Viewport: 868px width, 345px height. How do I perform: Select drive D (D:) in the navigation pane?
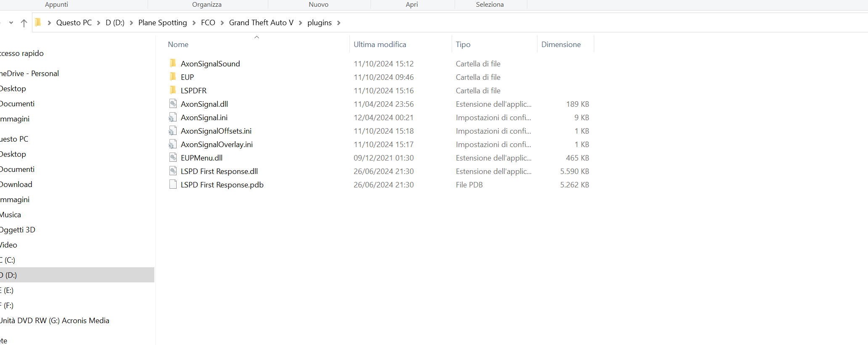(77, 275)
